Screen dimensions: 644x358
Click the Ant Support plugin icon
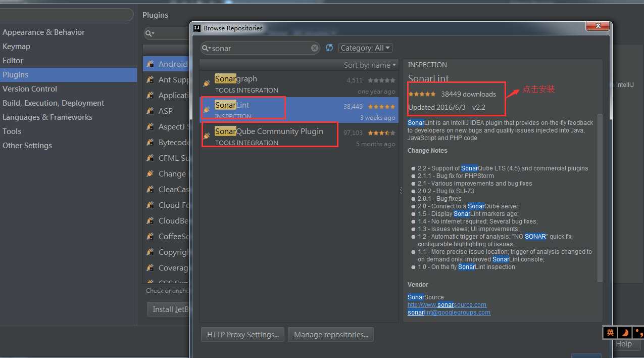click(150, 79)
